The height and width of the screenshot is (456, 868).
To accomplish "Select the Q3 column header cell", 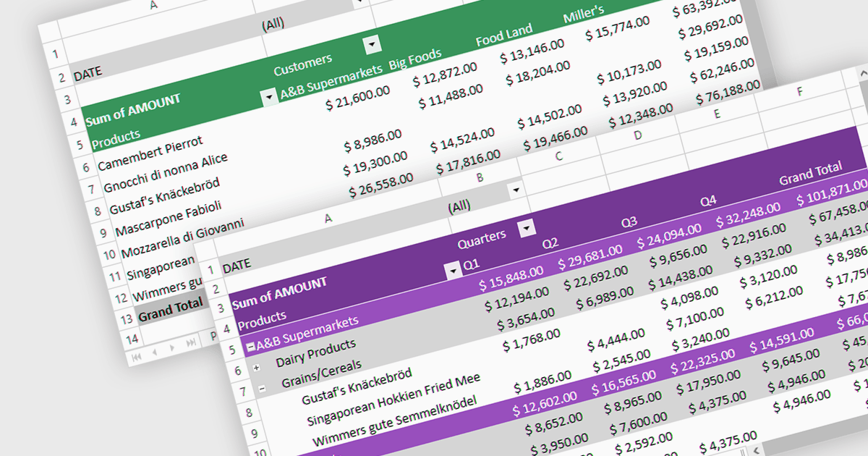I will (629, 221).
